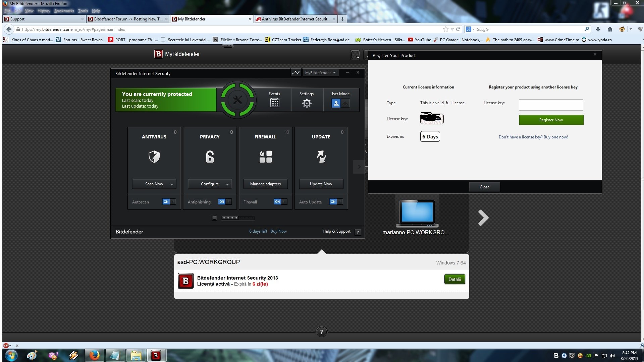Open a new tab with plus button
644x362 pixels.
pos(342,19)
